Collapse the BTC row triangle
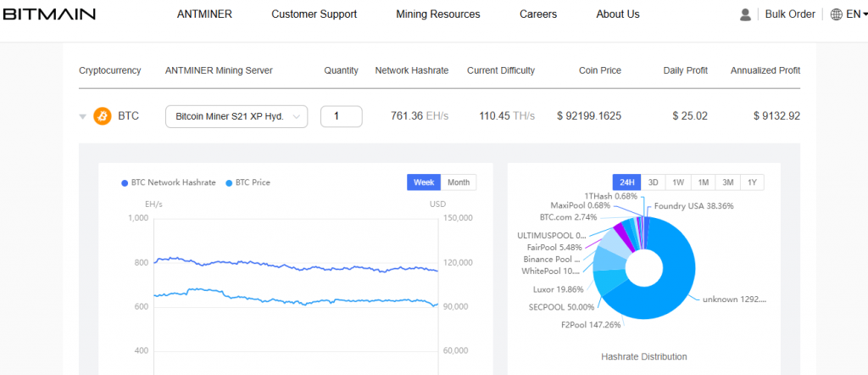This screenshot has width=868, height=375. [x=83, y=116]
